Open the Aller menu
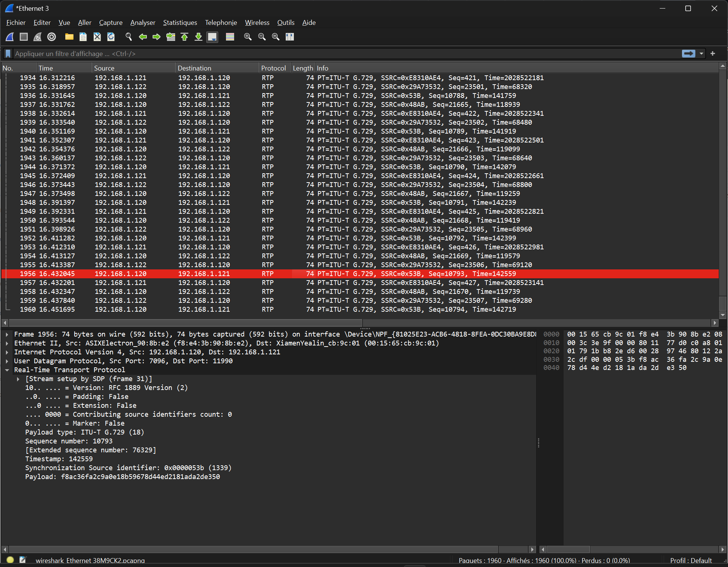The image size is (728, 567). pos(85,23)
